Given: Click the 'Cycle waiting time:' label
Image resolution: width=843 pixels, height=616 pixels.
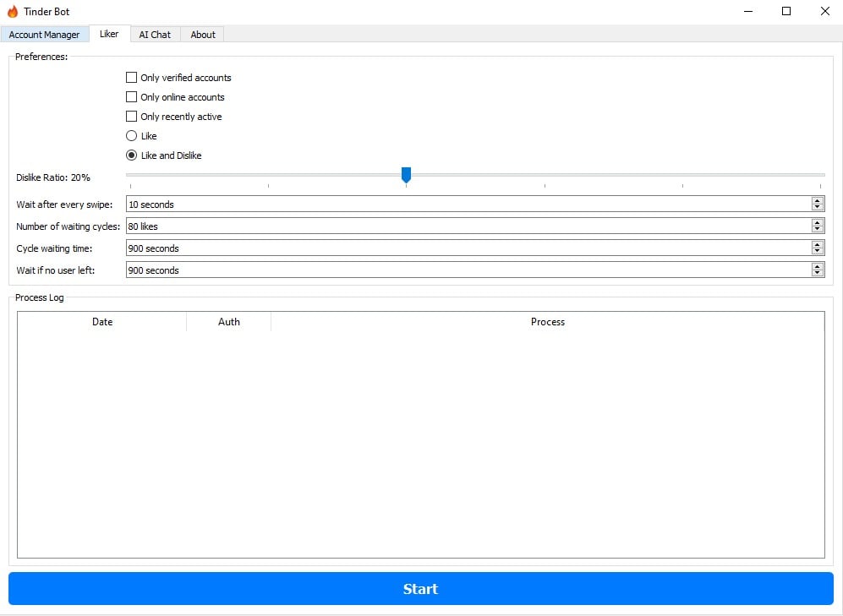Looking at the screenshot, I should (54, 248).
